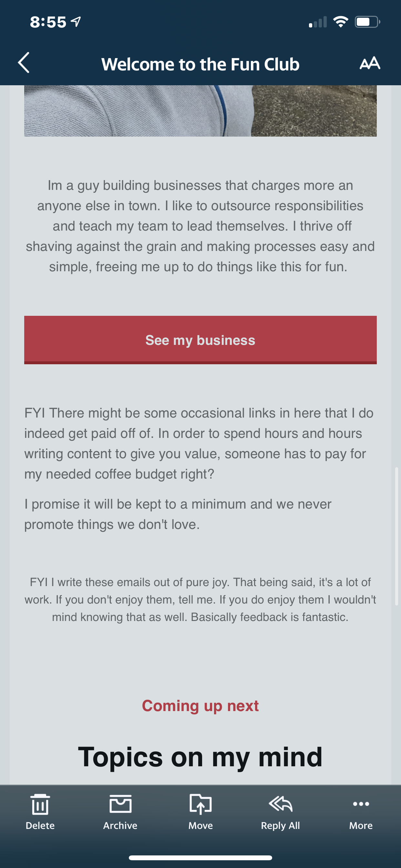Tap the location services arrow
The height and width of the screenshot is (868, 401).
[x=76, y=22]
